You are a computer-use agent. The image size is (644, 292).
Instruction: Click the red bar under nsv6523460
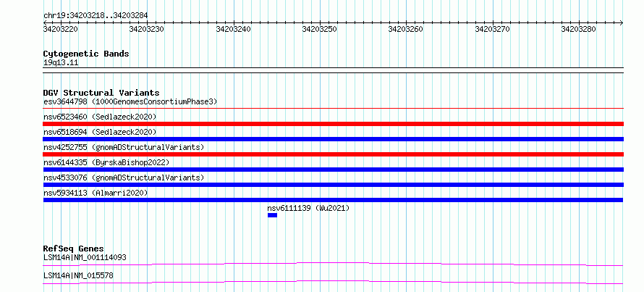point(333,124)
